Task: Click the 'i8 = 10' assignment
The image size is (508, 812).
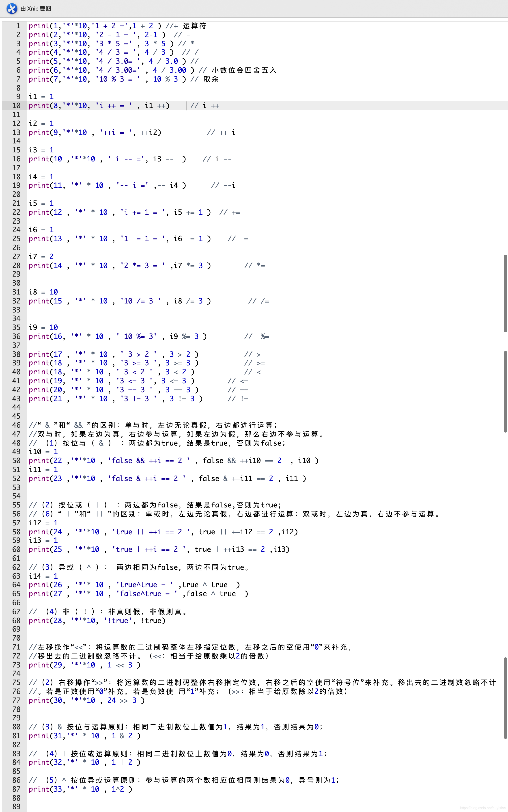Action: point(43,292)
